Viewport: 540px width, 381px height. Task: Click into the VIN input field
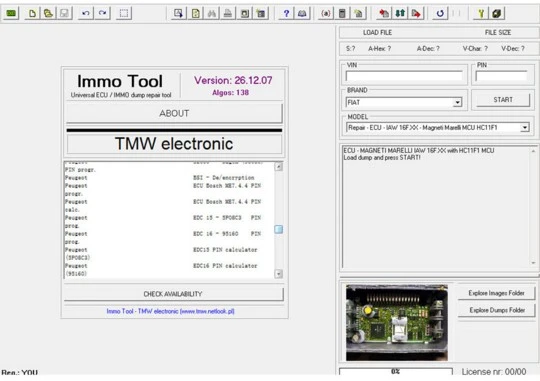(404, 76)
